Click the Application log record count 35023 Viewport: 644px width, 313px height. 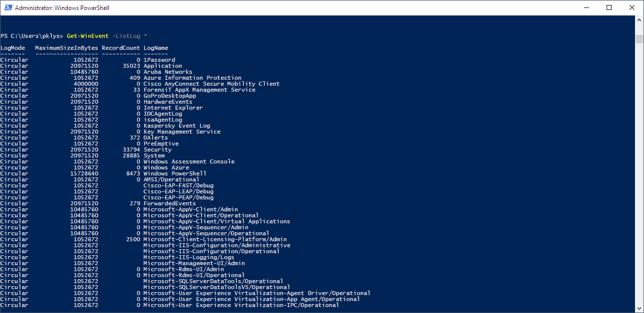pyautogui.click(x=131, y=66)
